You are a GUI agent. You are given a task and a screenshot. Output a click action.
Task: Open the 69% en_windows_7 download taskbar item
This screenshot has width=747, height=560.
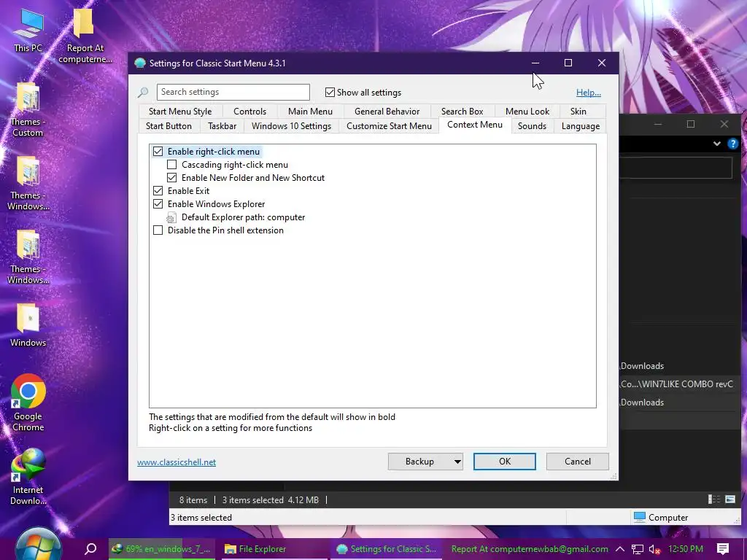[x=161, y=549]
